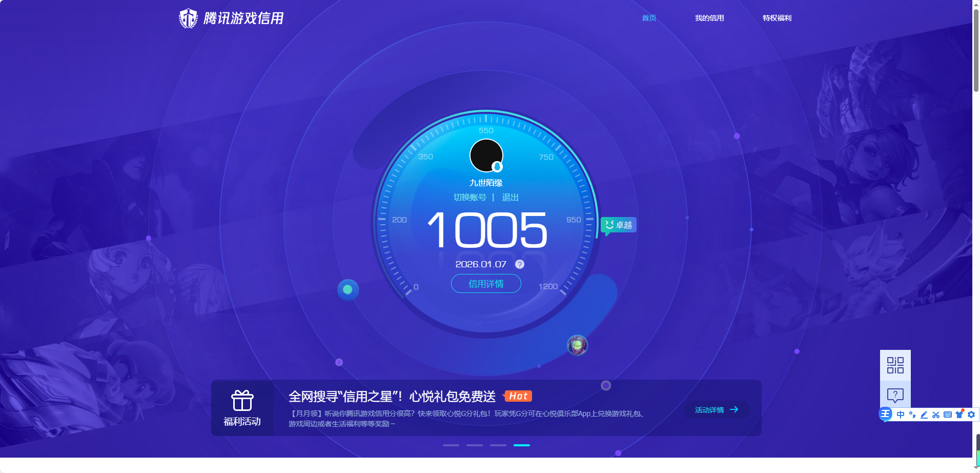Open the QR code sidebar icon

(x=895, y=365)
